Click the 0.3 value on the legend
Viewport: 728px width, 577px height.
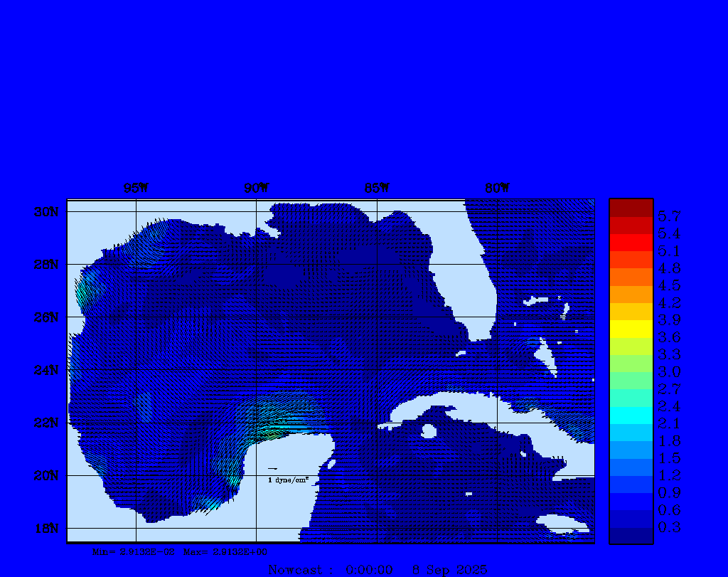(669, 527)
